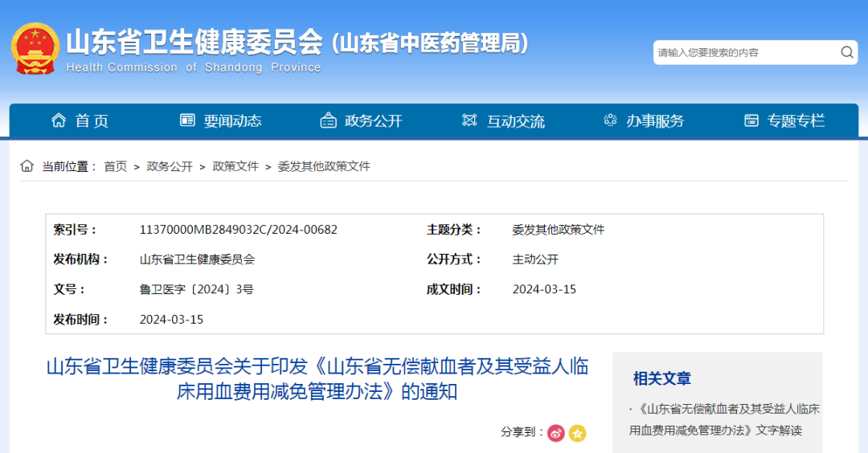868x453 pixels.
Task: Click the 公开方式 value 主动公开
Action: [535, 259]
